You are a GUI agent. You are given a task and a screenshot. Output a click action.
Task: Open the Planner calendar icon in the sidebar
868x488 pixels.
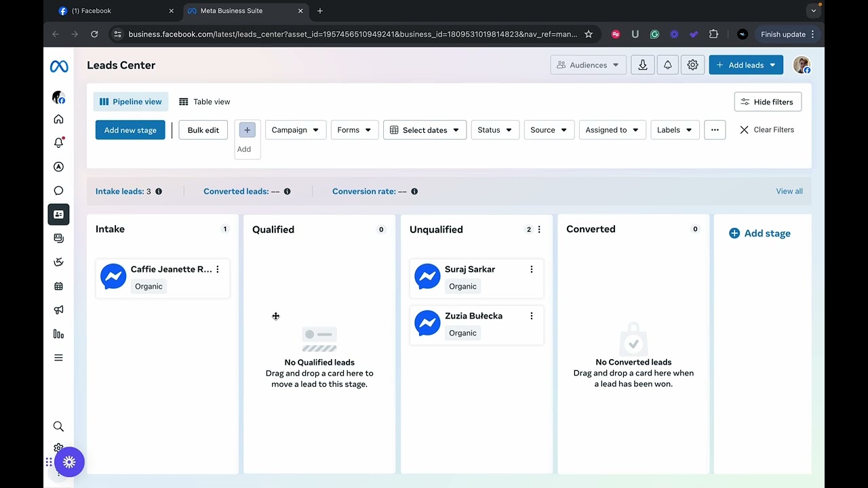58,286
